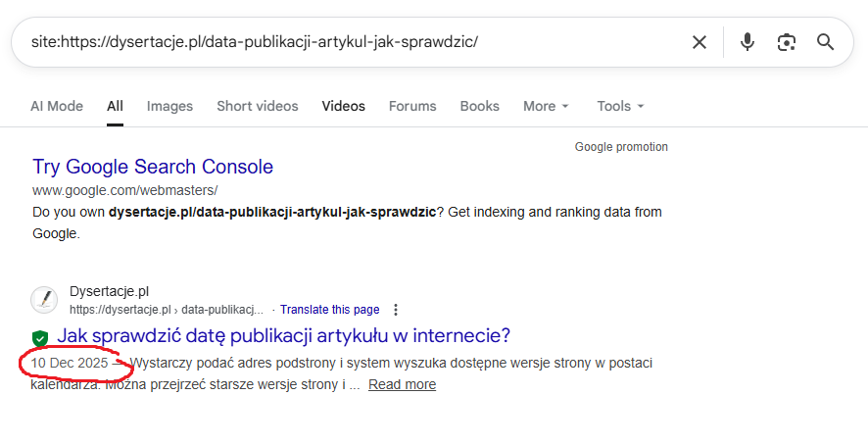Open the Try Google Search Console link
868x445 pixels.
153,167
